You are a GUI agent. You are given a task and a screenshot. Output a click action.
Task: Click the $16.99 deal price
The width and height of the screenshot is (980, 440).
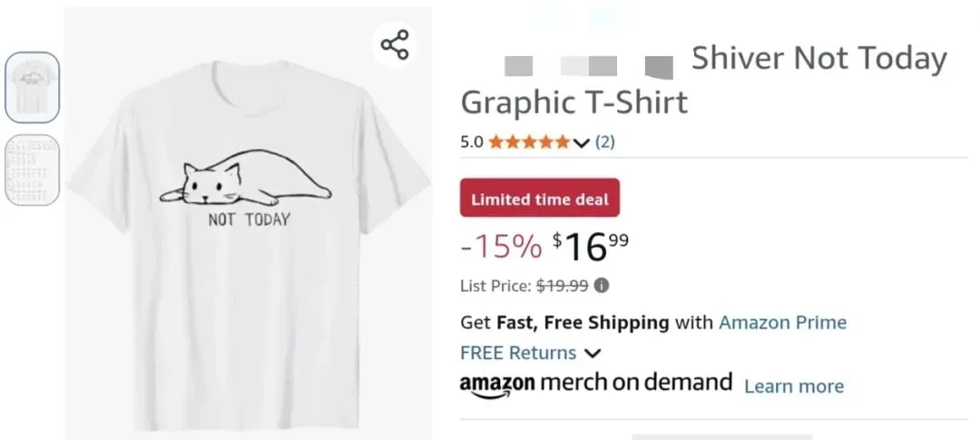point(591,246)
